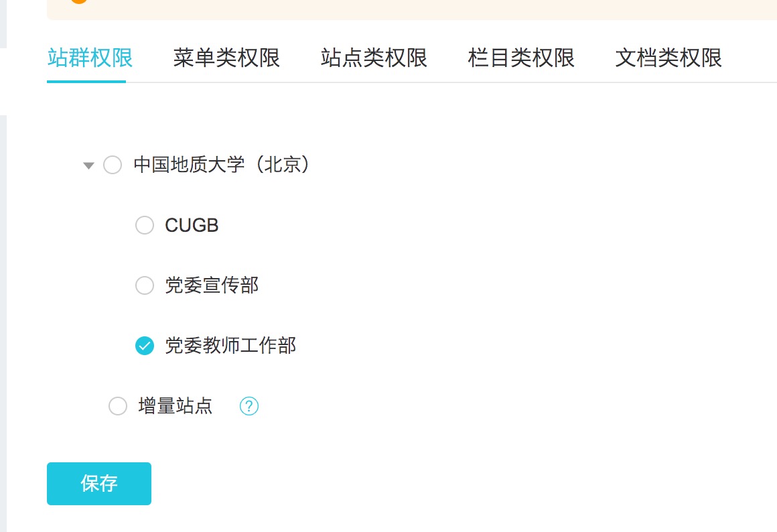Click the 增量站点 text label
Viewport: 777px width, 532px height.
click(175, 406)
